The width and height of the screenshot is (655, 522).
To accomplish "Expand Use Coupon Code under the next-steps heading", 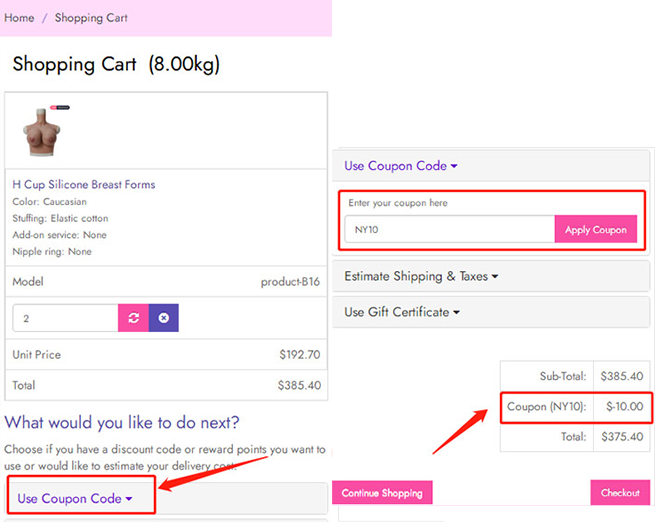I will click(x=75, y=498).
